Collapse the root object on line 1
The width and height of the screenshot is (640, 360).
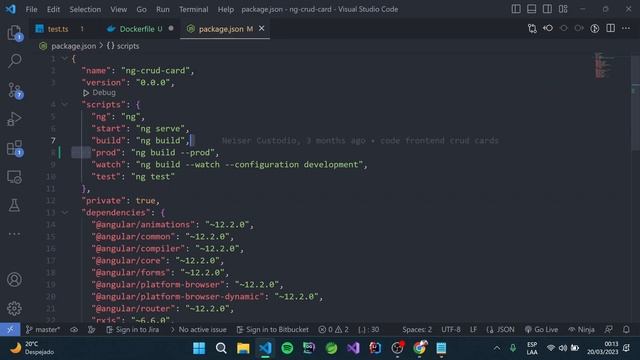point(64,59)
